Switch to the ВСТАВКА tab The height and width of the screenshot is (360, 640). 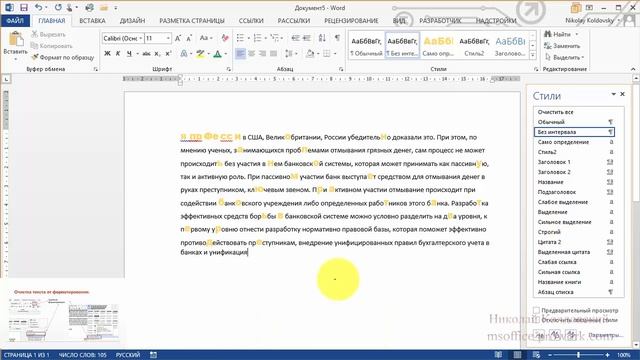(92, 20)
